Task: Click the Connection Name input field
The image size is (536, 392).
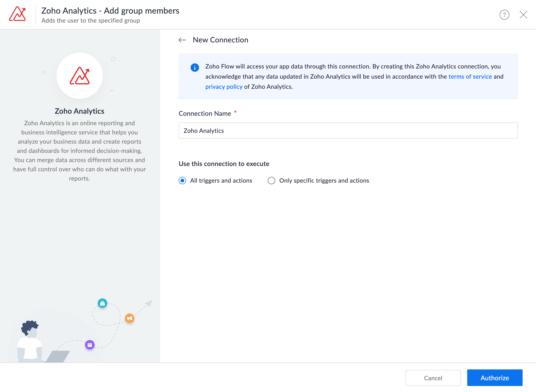Action: click(348, 131)
